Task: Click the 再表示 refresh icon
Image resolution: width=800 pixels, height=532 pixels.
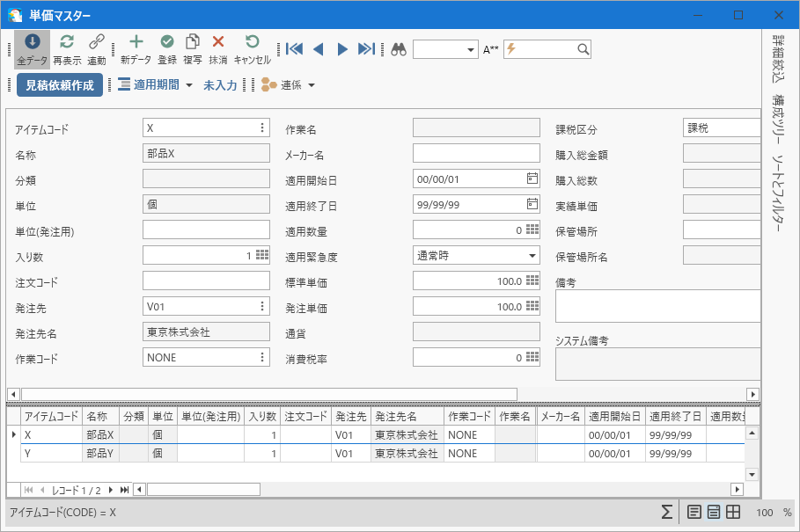Action: click(x=67, y=42)
